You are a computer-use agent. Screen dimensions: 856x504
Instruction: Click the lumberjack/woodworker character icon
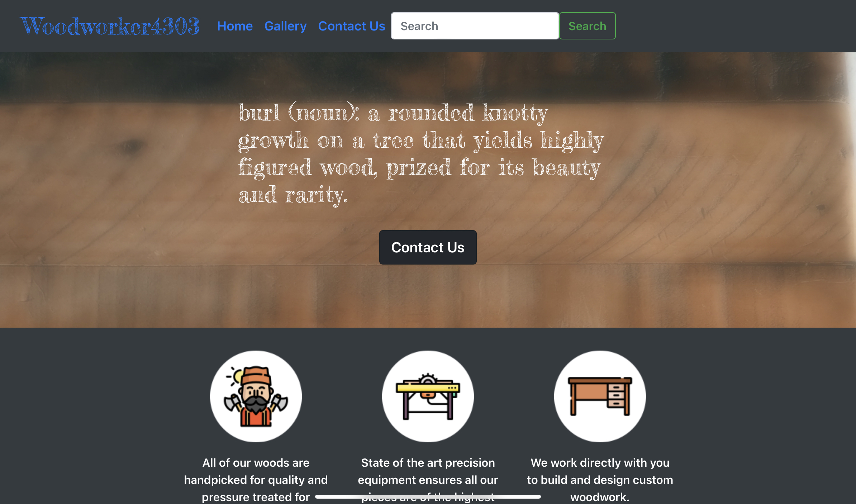tap(256, 396)
